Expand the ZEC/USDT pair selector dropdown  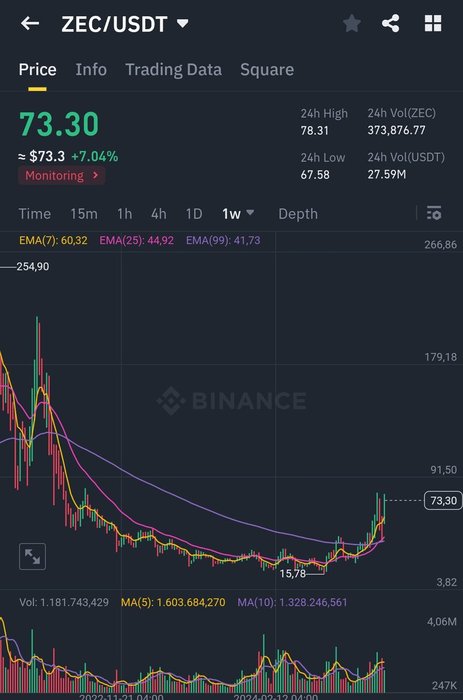183,23
